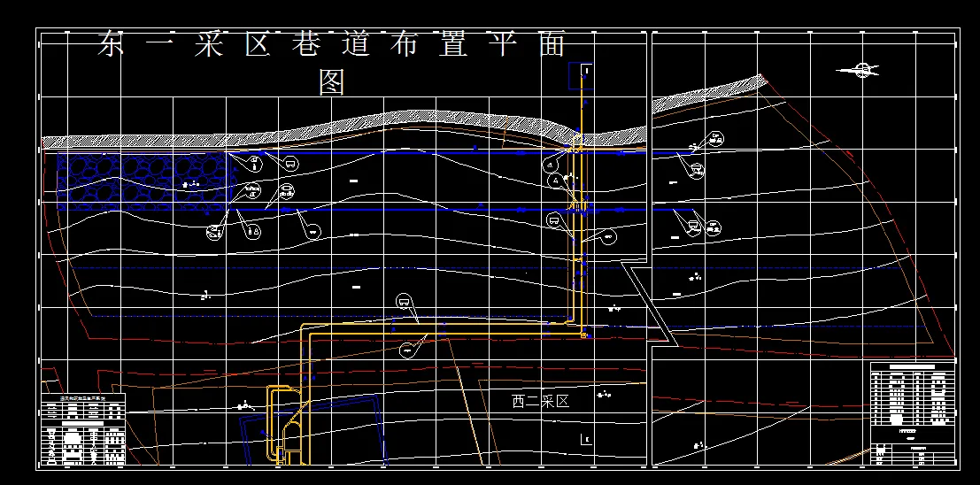Viewport: 980px width, 485px height.
Task: Click the ventilation legend table with pictograms
Action: click(83, 429)
